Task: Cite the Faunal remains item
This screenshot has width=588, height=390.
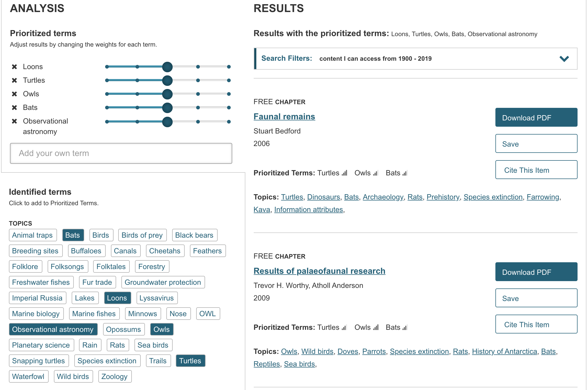Action: point(536,170)
